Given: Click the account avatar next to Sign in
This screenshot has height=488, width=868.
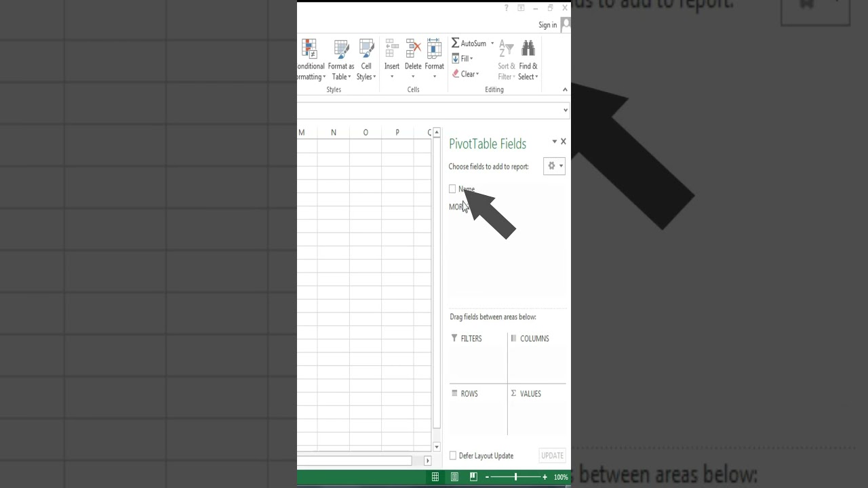Looking at the screenshot, I should [x=566, y=25].
